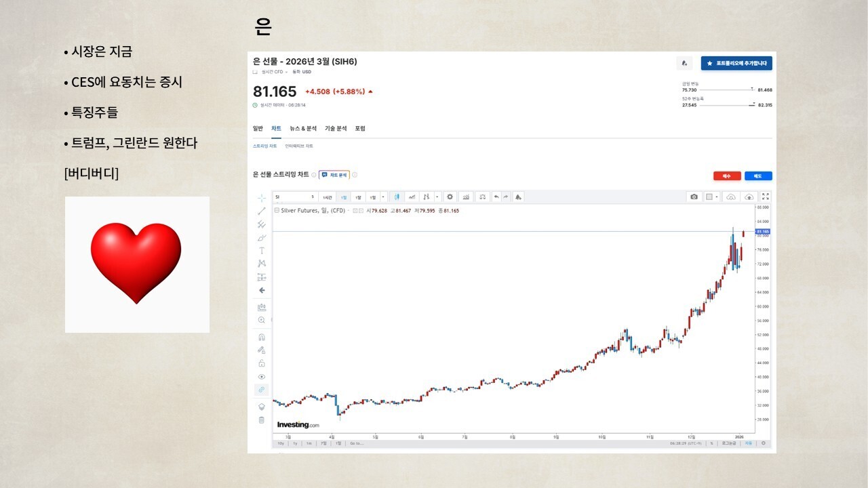Select the 1y time range
Viewport: 868px width, 488px height.
295,443
